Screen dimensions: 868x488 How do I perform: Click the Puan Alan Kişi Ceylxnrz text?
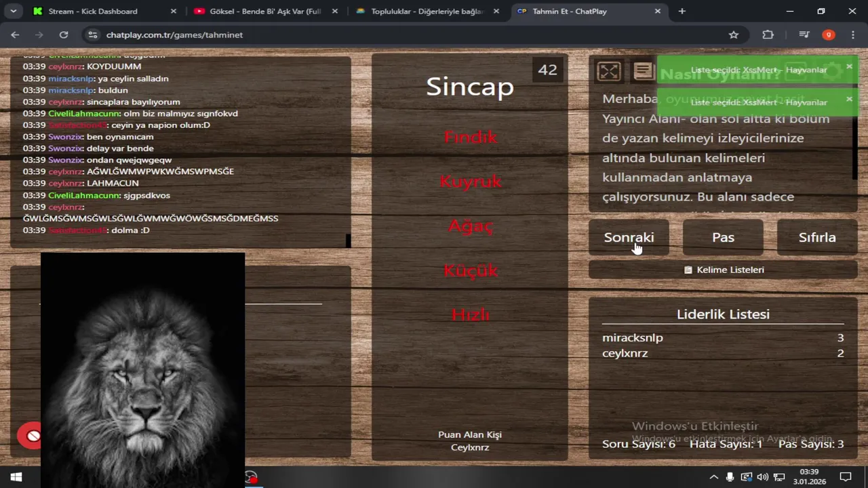pyautogui.click(x=470, y=441)
